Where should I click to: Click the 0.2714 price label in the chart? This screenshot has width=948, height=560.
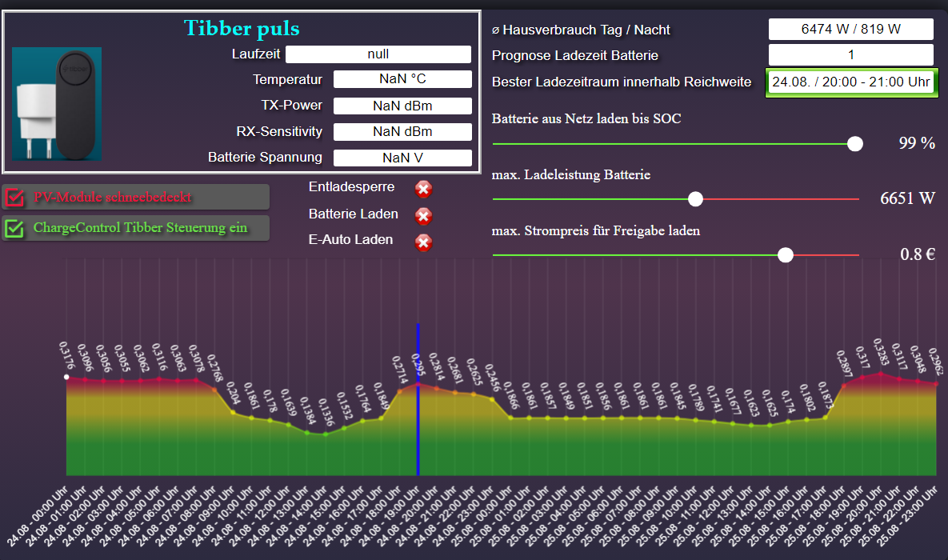click(400, 370)
